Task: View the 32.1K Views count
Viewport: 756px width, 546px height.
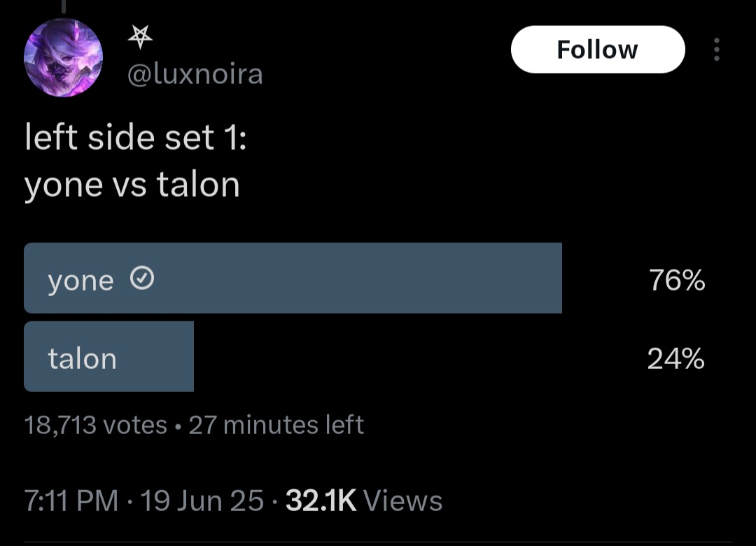Action: tap(364, 500)
